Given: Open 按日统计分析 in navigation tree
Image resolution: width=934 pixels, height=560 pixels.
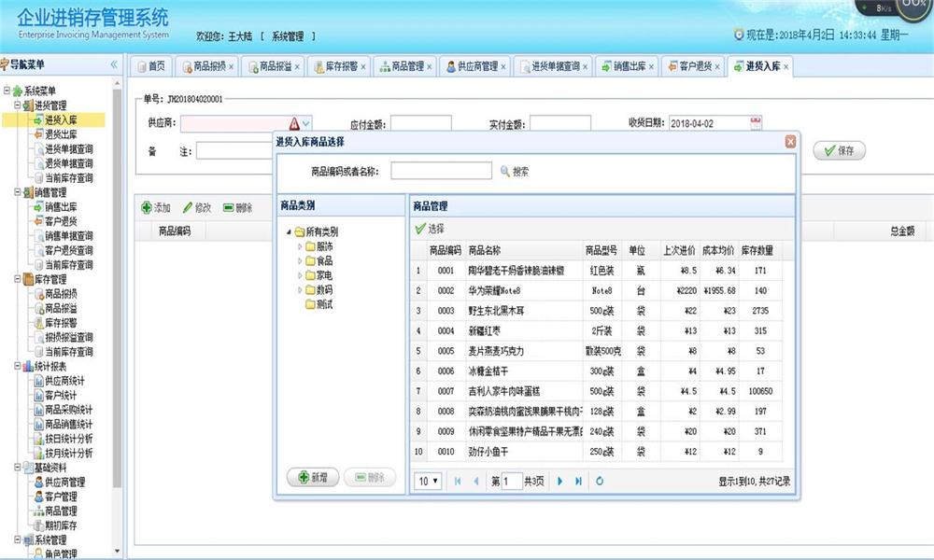Looking at the screenshot, I should point(64,439).
